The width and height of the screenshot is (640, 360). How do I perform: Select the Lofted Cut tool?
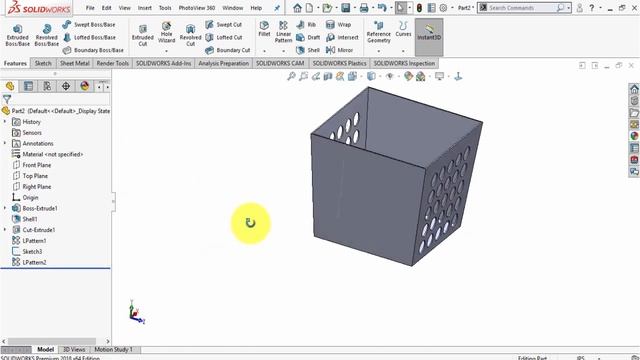(224, 37)
